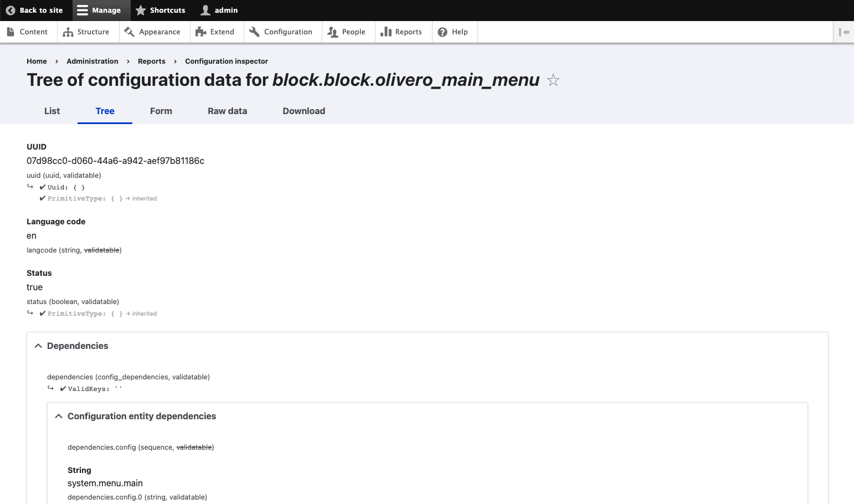
Task: Open the Shortcuts star menu
Action: (161, 10)
